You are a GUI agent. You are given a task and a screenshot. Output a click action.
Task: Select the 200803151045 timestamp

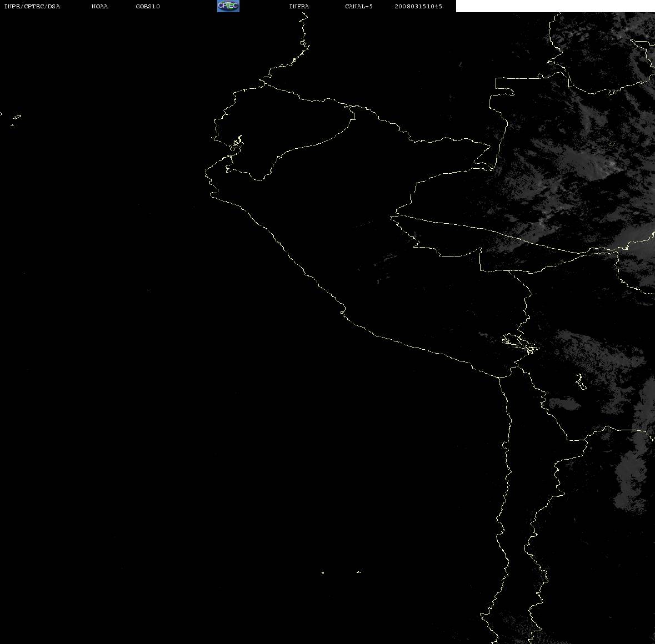click(x=418, y=6)
